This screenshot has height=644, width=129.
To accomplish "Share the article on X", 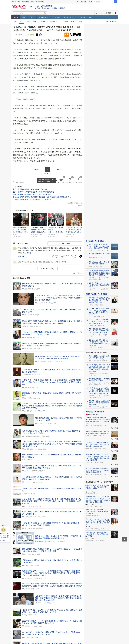I will pos(37,35).
